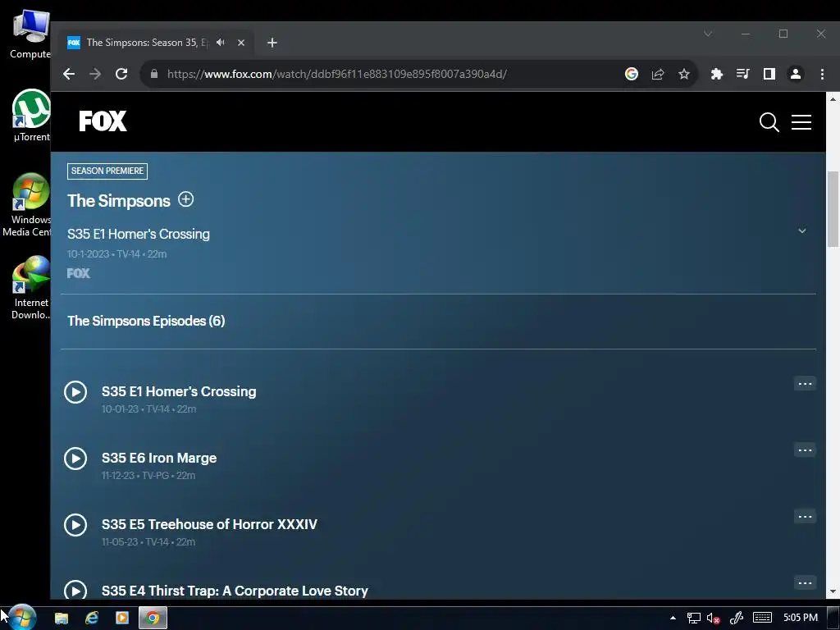Click the Google icon in address bar

pos(632,74)
